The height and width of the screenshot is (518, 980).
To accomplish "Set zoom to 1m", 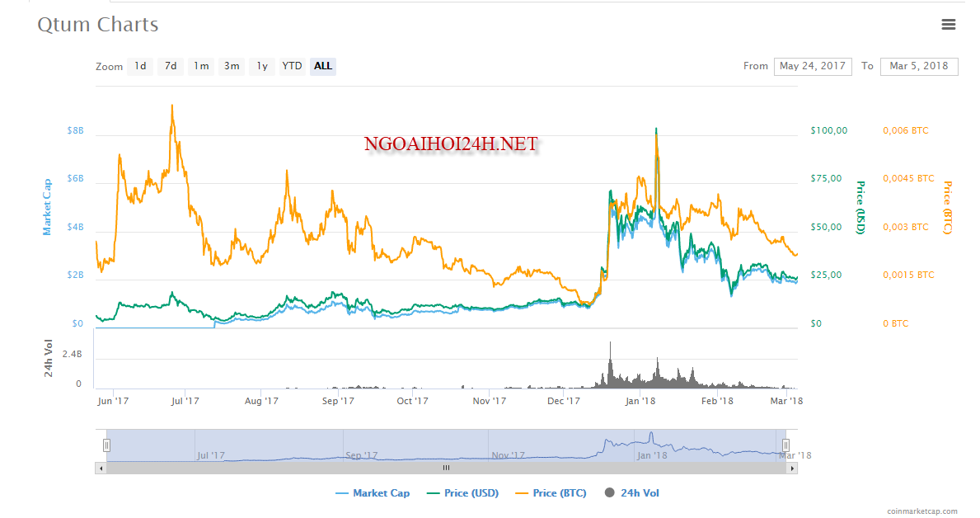I will pos(201,66).
